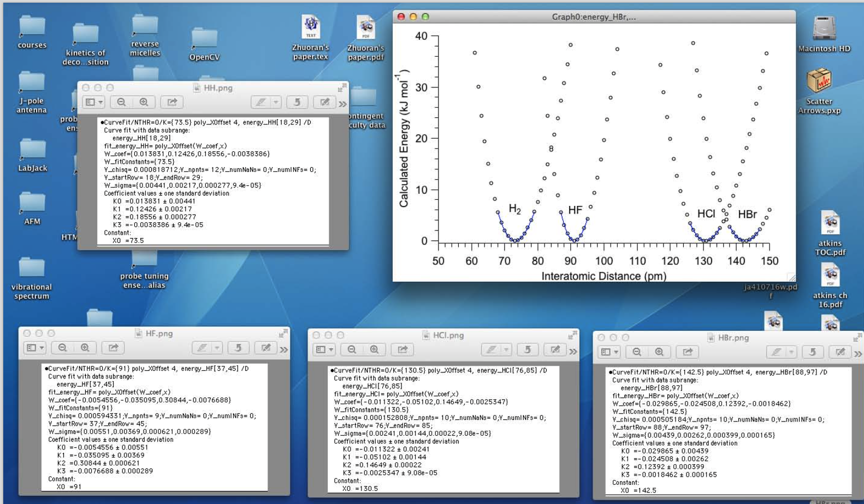Click the Graph0:energy_HBr window title bar
This screenshot has width=864, height=504.
tap(594, 17)
